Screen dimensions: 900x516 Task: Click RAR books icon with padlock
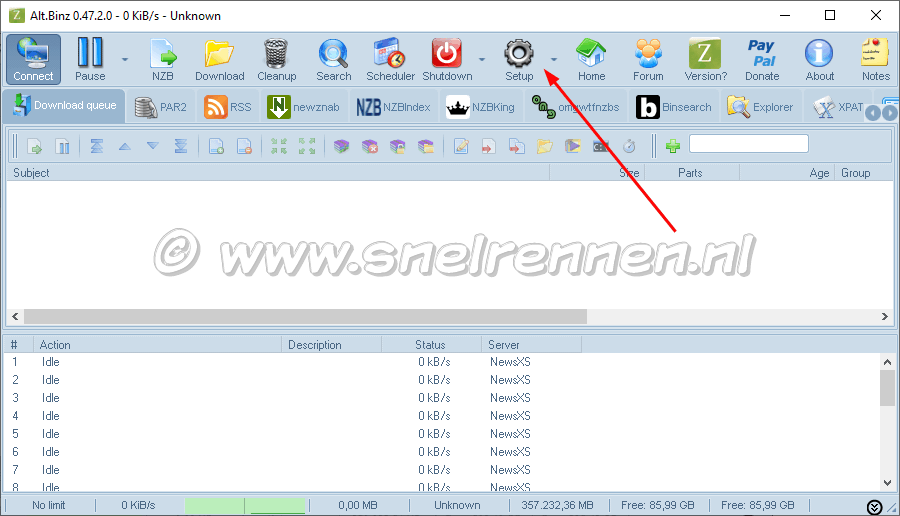[x=398, y=146]
